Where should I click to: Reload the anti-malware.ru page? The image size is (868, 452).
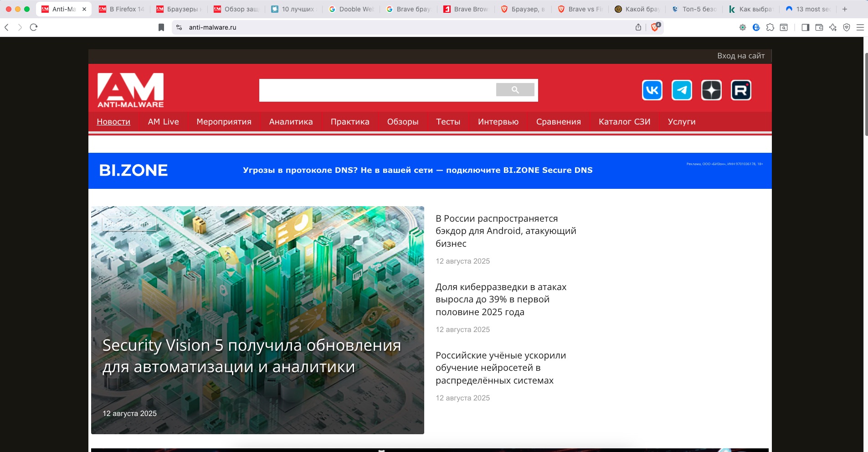click(33, 27)
